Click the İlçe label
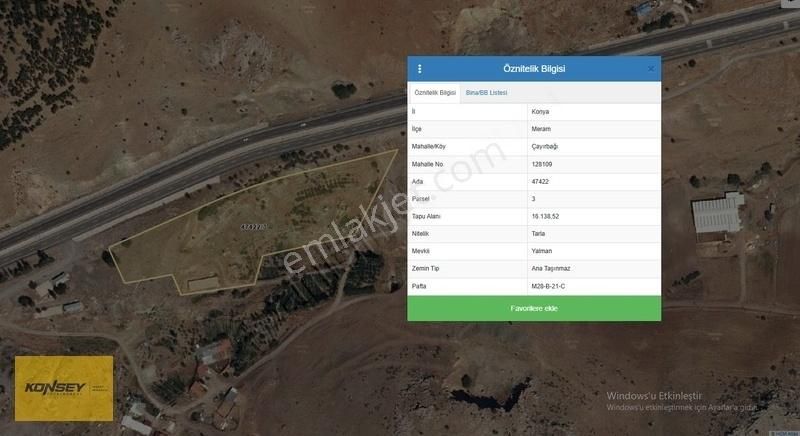The image size is (800, 436). [x=416, y=129]
